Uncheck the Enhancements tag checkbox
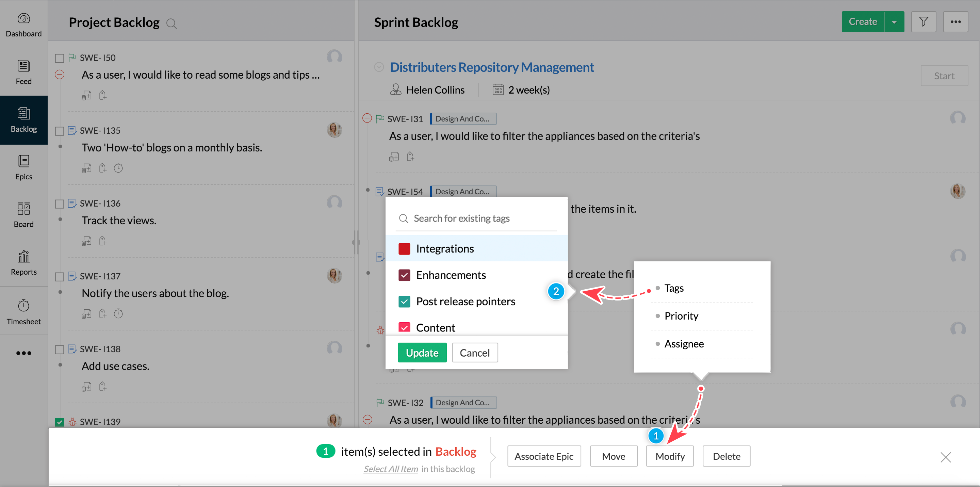The width and height of the screenshot is (980, 487). click(x=404, y=275)
